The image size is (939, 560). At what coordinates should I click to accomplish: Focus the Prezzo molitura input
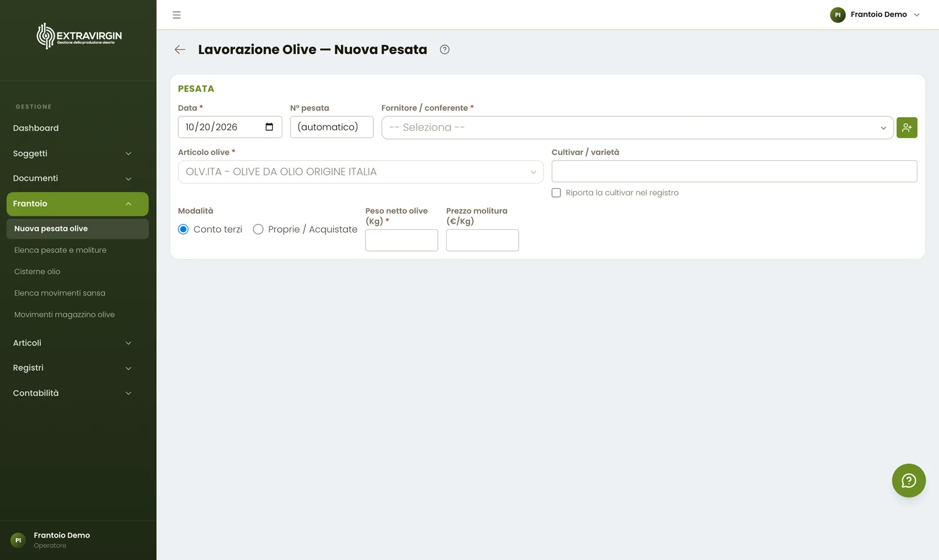tap(482, 240)
